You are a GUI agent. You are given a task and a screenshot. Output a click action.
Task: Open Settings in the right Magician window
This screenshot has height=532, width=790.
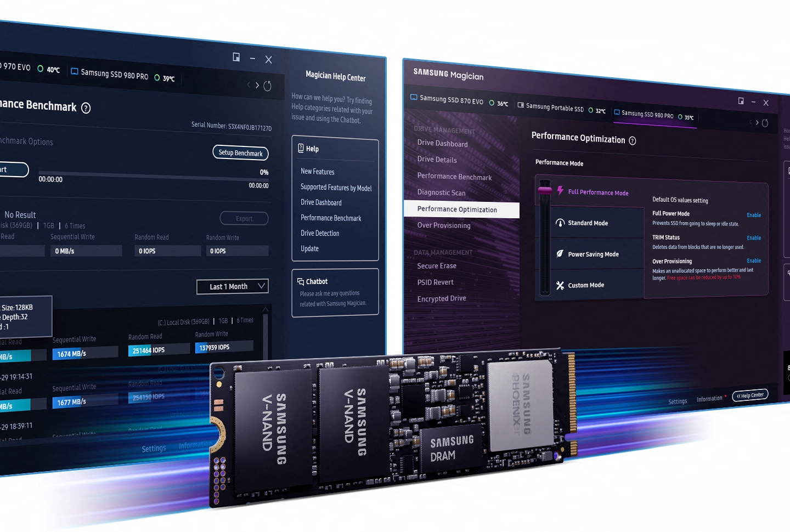coord(678,401)
